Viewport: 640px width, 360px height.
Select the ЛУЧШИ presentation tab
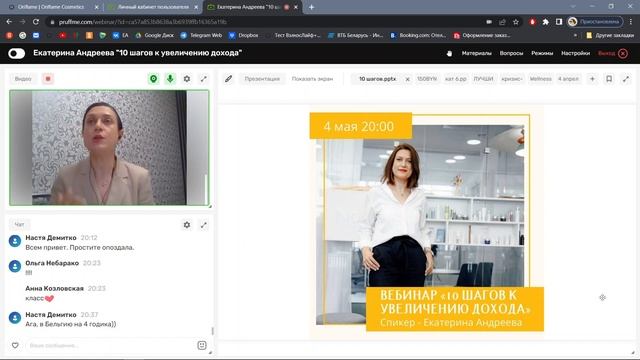[483, 79]
